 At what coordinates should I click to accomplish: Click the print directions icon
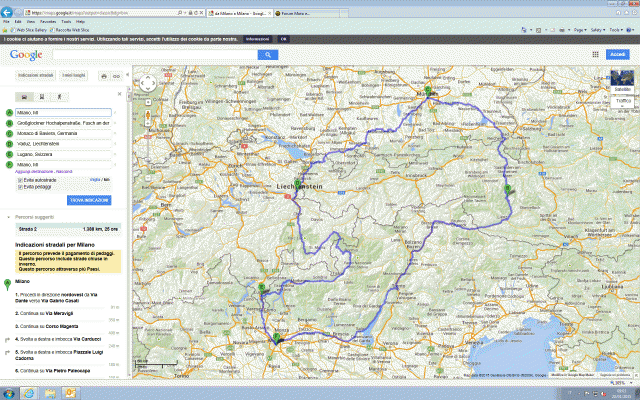(103, 76)
